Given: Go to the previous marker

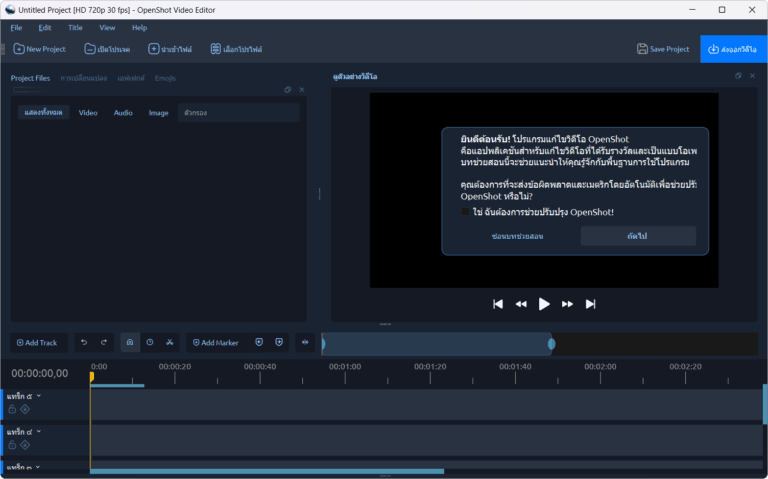Looking at the screenshot, I should (x=259, y=342).
